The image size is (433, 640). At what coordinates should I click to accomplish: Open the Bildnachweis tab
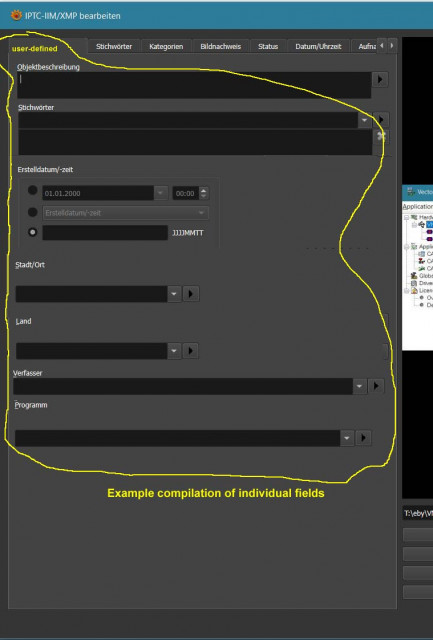tap(220, 47)
